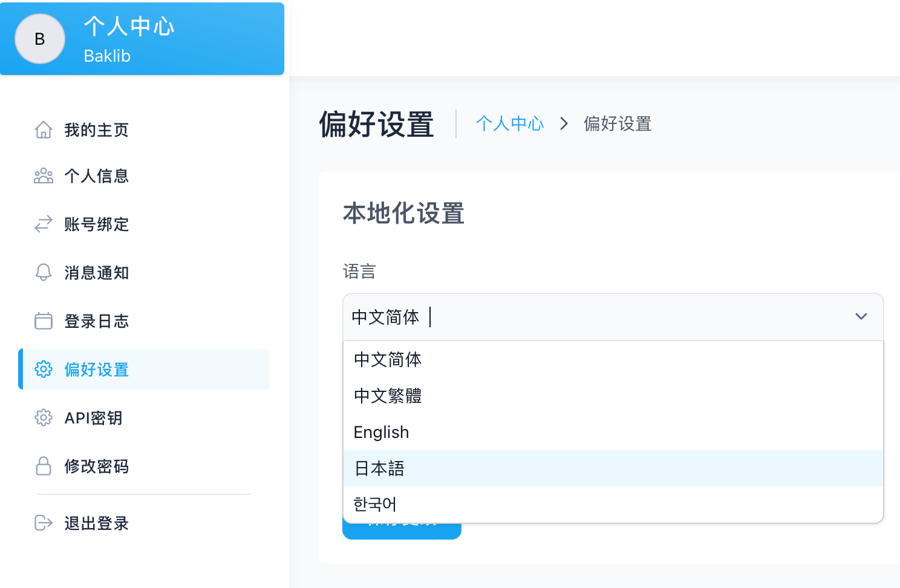Select 中文繁體 from the language dropdown
Screen dimensions: 900x588
[x=388, y=396]
